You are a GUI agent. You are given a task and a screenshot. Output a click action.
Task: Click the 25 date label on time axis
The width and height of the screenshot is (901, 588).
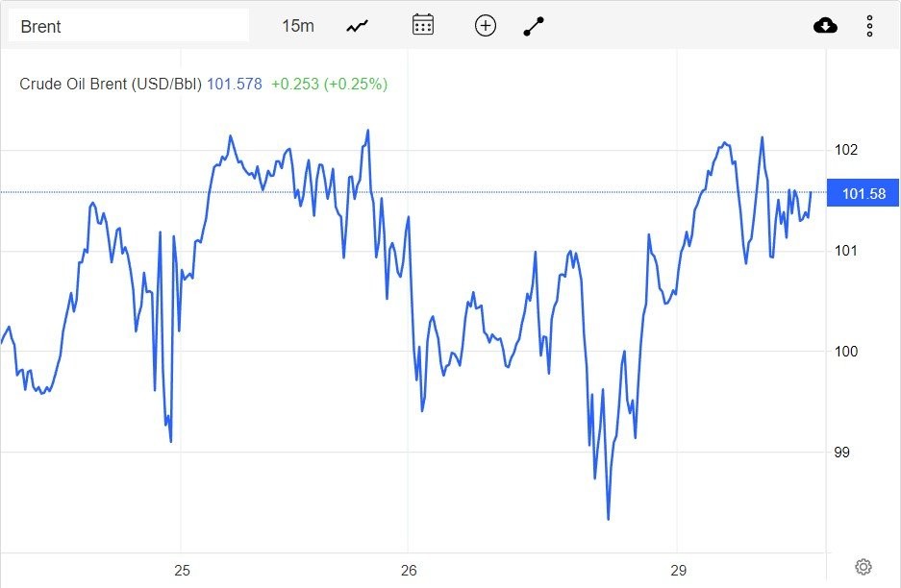click(183, 570)
